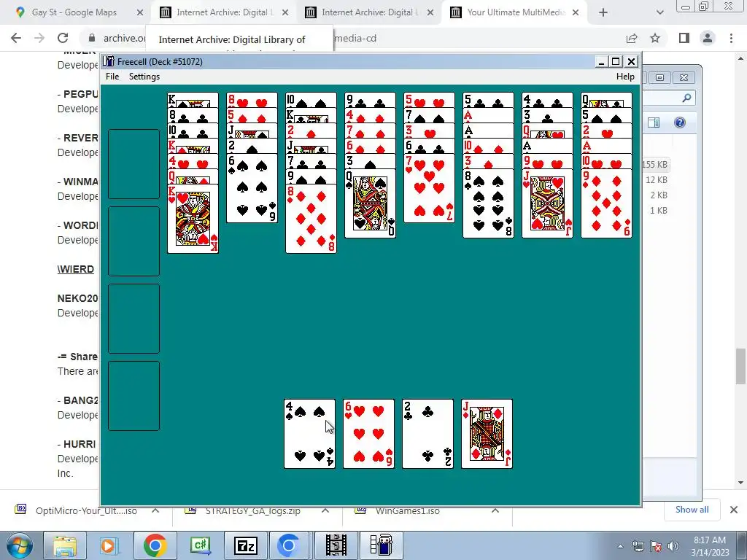The height and width of the screenshot is (560, 747).
Task: Click the 4 of spades bottom card
Action: click(309, 434)
